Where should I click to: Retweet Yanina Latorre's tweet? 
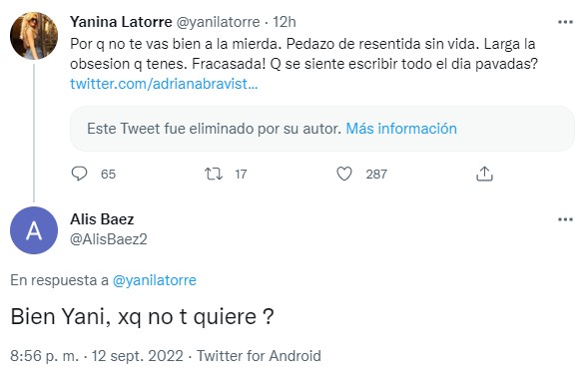(214, 174)
